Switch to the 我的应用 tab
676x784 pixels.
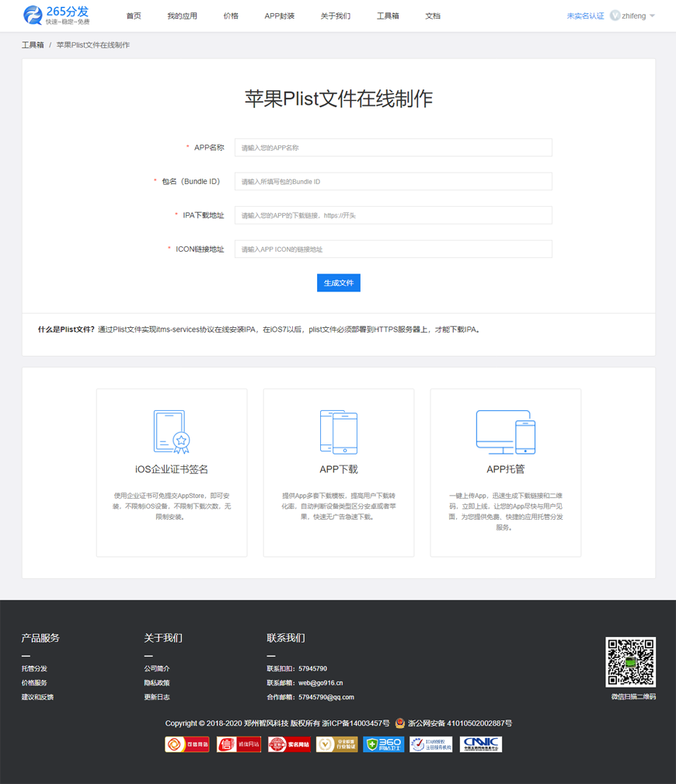181,15
